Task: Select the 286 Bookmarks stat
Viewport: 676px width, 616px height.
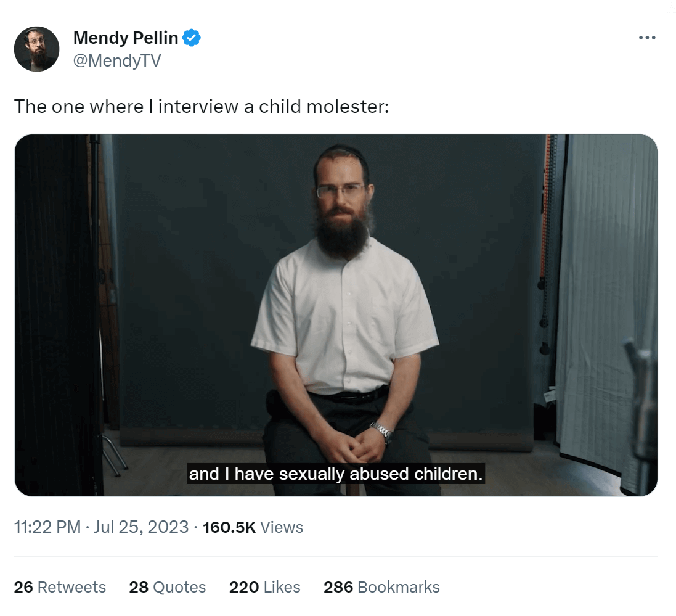Action: point(381,587)
